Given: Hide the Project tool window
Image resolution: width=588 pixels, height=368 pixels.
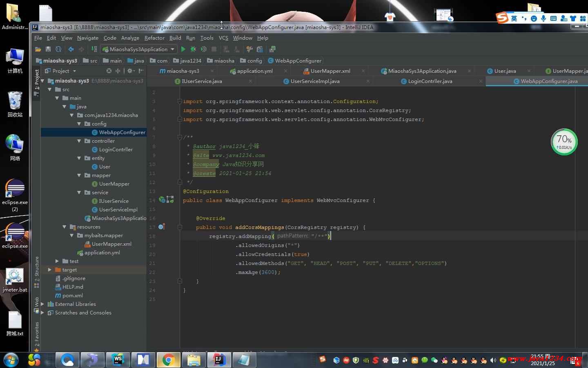Looking at the screenshot, I should 141,71.
